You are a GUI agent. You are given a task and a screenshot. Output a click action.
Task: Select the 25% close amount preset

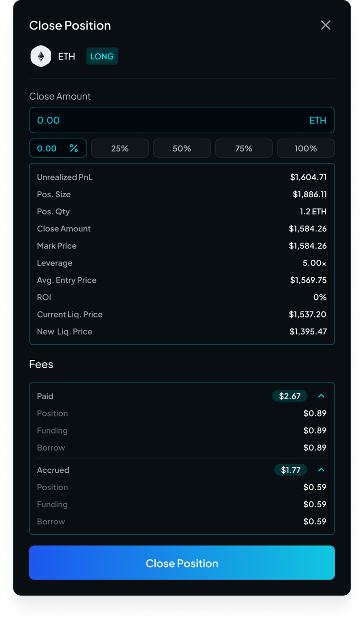point(120,148)
